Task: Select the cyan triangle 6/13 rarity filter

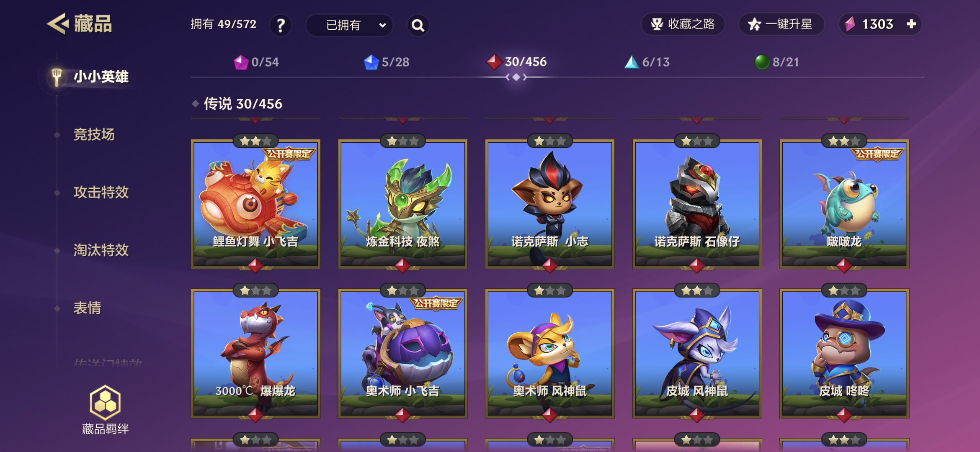Action: tap(647, 62)
